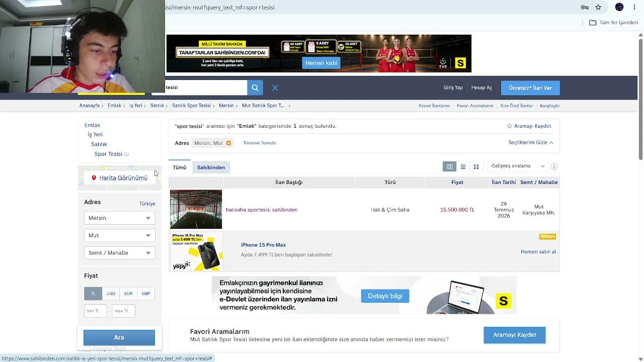This screenshot has width=644, height=362.
Task: Open the Semt / Mahalle dropdown
Action: pyautogui.click(x=120, y=253)
